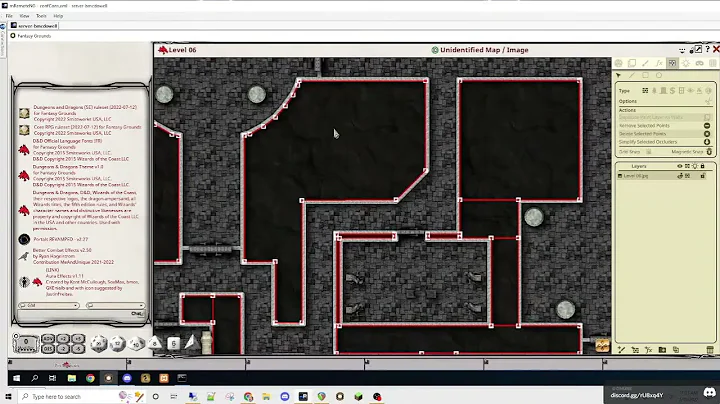Click the add folder layer icon at panel bottom
The image size is (720, 404).
(662, 350)
